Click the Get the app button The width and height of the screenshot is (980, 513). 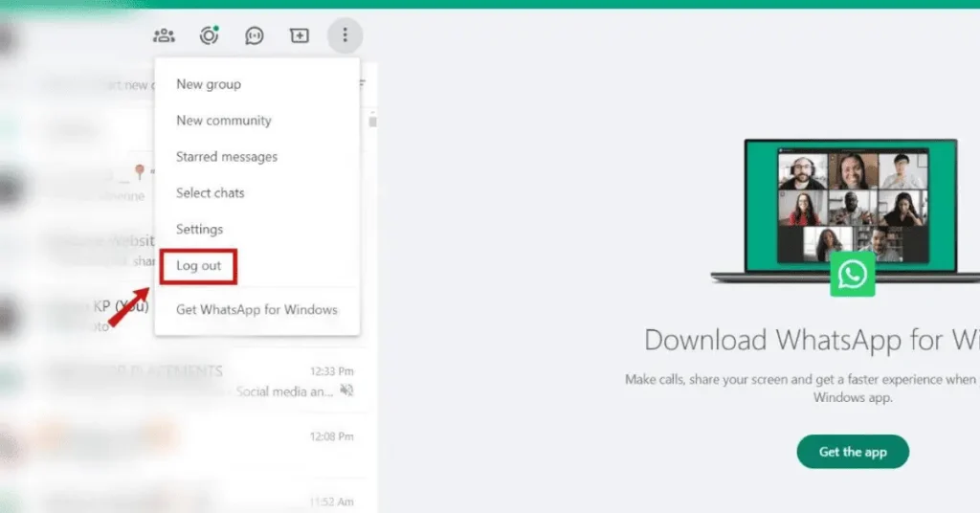pos(853,452)
